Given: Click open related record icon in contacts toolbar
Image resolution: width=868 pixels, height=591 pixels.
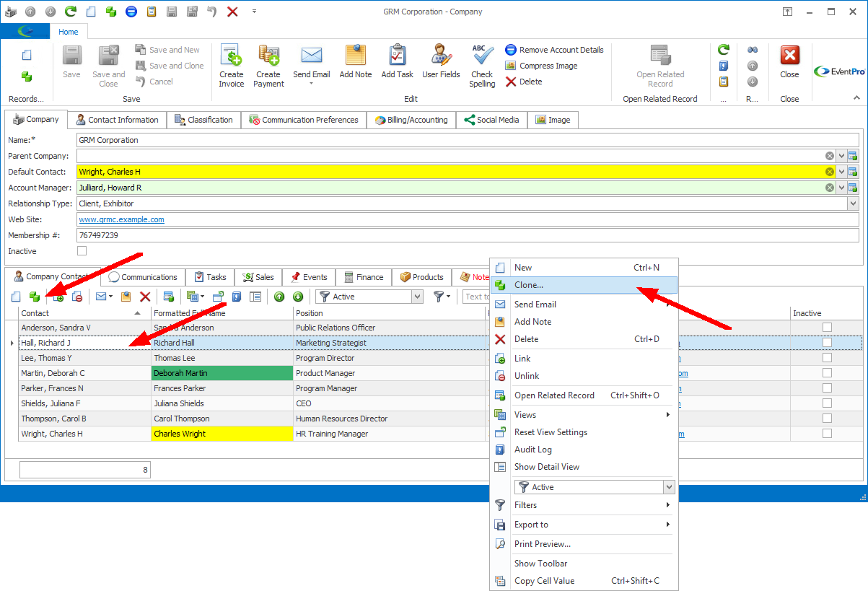Looking at the screenshot, I should (x=168, y=297).
